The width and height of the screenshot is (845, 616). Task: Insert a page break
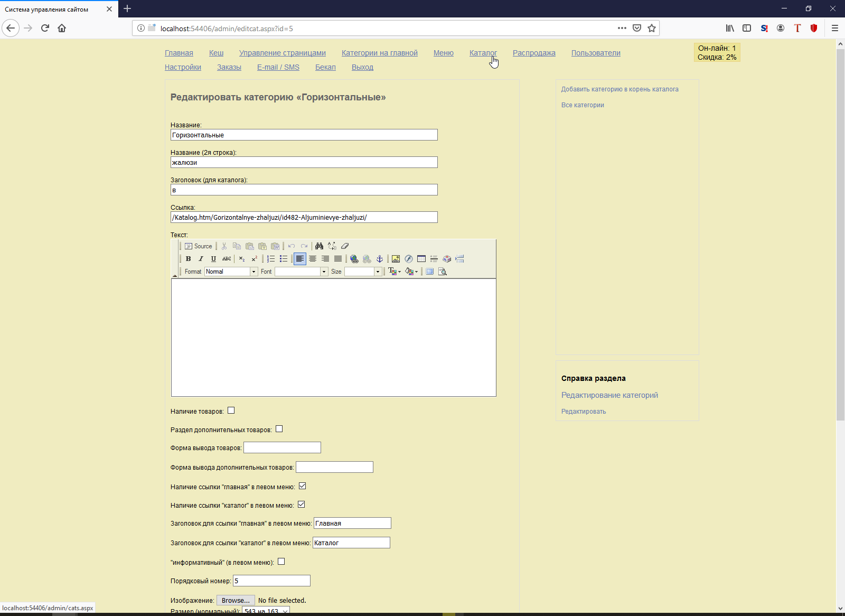pos(459,259)
